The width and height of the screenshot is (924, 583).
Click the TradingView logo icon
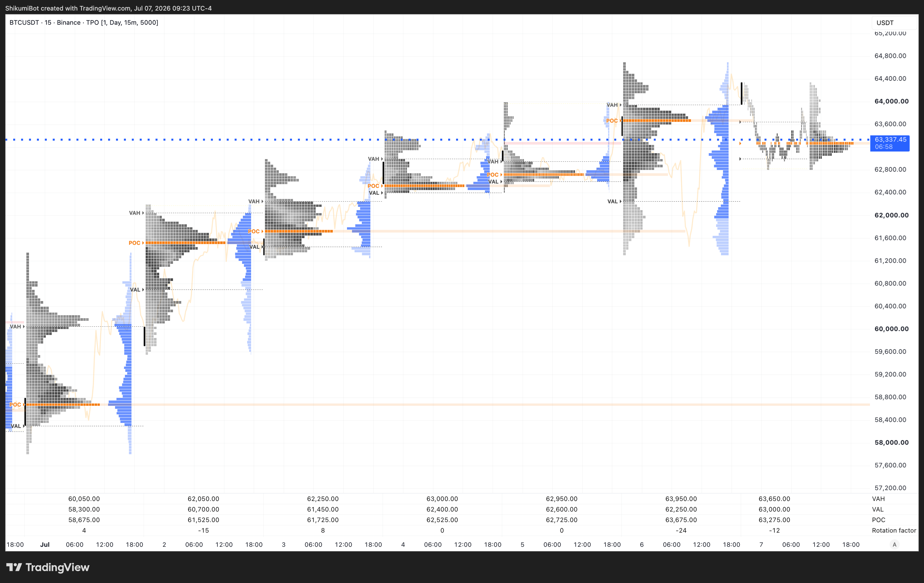(14, 567)
